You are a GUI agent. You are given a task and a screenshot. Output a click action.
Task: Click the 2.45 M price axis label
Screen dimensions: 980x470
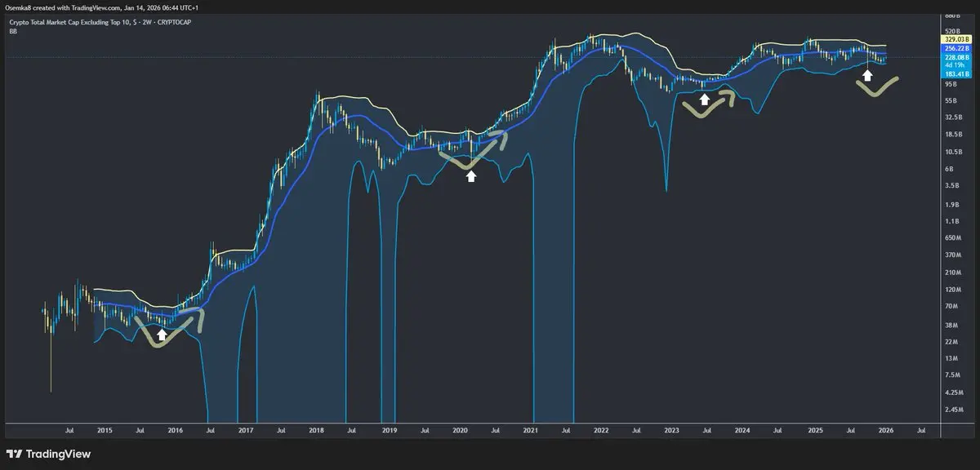click(x=953, y=410)
